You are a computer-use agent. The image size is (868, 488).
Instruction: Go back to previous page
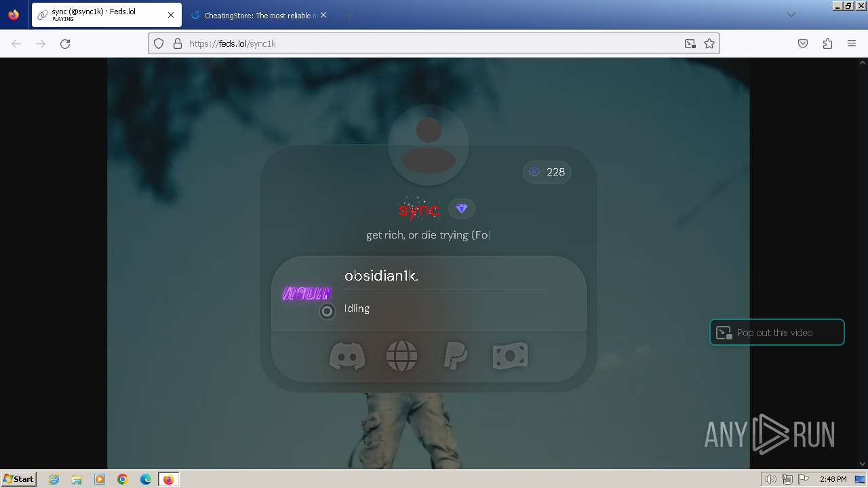pyautogui.click(x=16, y=43)
